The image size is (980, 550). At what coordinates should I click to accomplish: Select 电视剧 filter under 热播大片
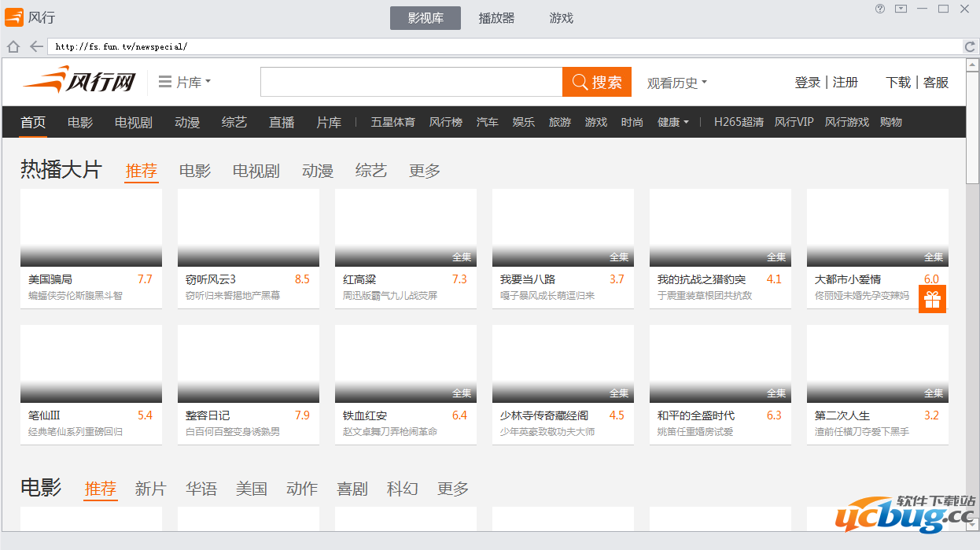click(x=255, y=171)
